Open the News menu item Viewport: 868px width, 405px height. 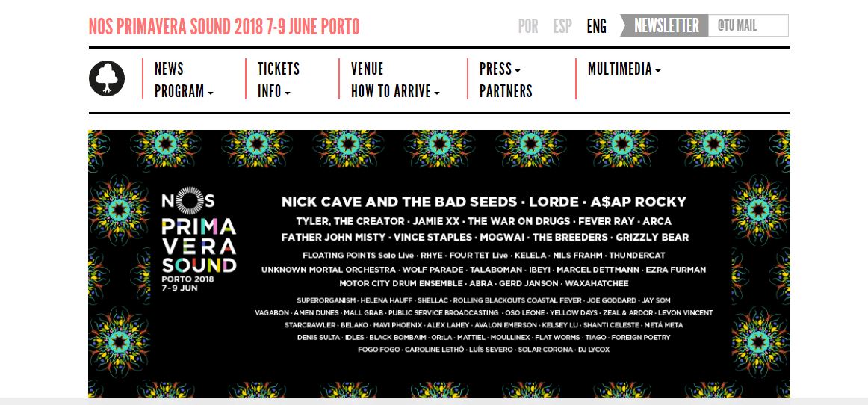(x=169, y=69)
